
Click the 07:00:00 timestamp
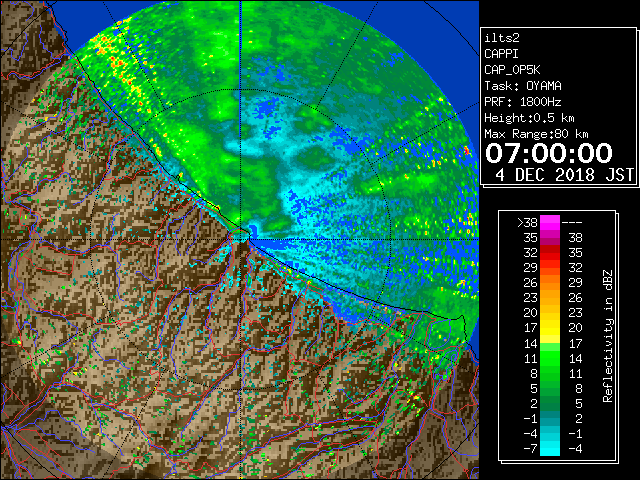(549, 153)
